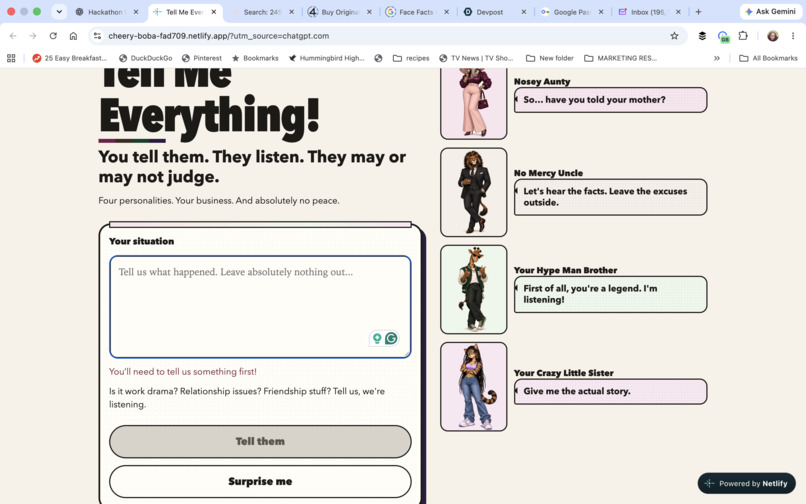The image size is (806, 504).
Task: Click the 'Give me the actual story.' bubble
Action: click(x=610, y=391)
